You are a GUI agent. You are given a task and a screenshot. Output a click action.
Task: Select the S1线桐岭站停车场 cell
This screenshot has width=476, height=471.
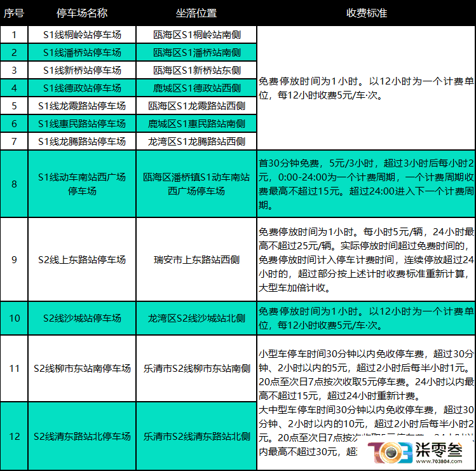82,34
